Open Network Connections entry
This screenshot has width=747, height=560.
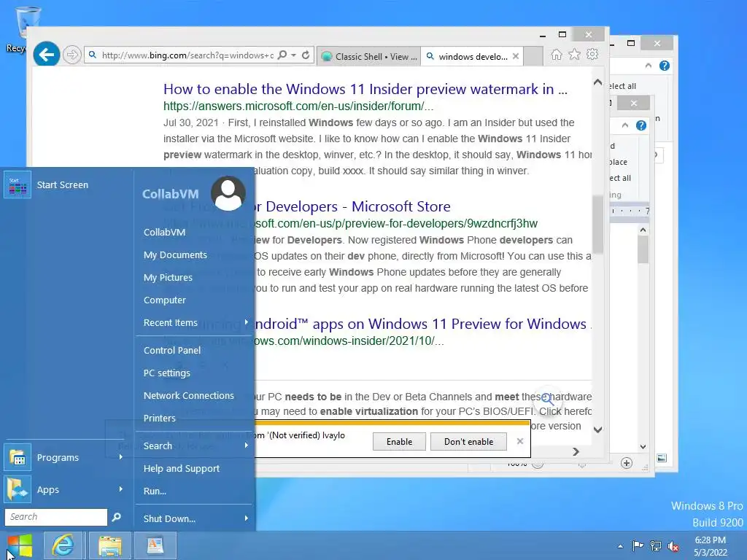189,395
